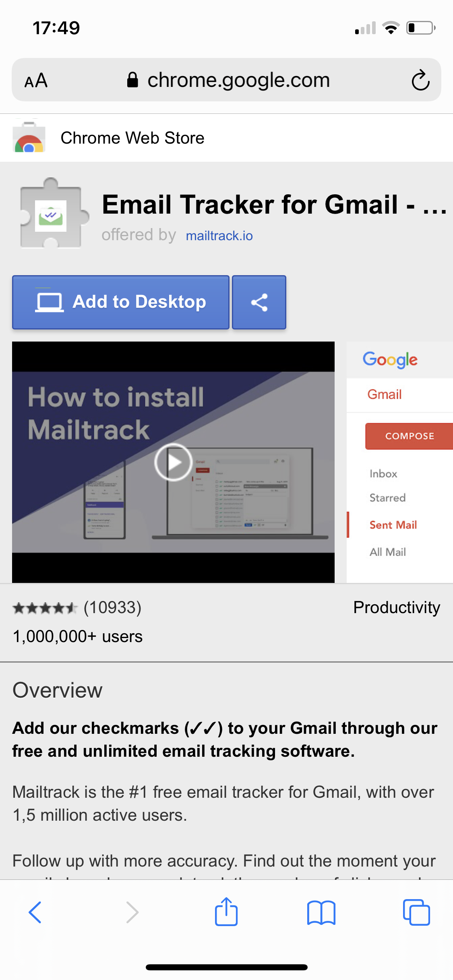Tap the Safari reader text size AA button
The image size is (453, 980).
(36, 80)
